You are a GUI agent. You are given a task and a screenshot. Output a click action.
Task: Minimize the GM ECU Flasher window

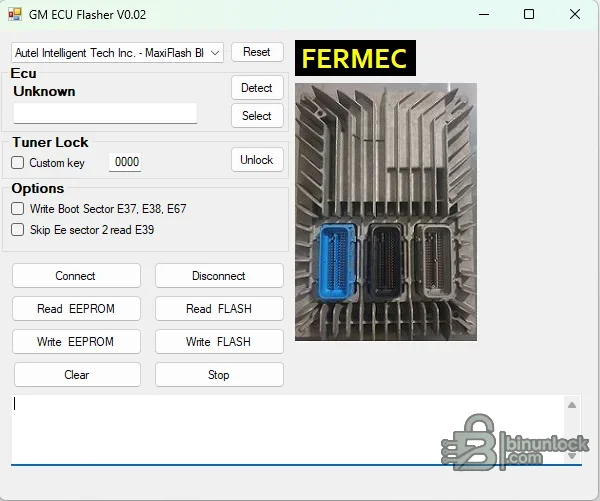[484, 15]
